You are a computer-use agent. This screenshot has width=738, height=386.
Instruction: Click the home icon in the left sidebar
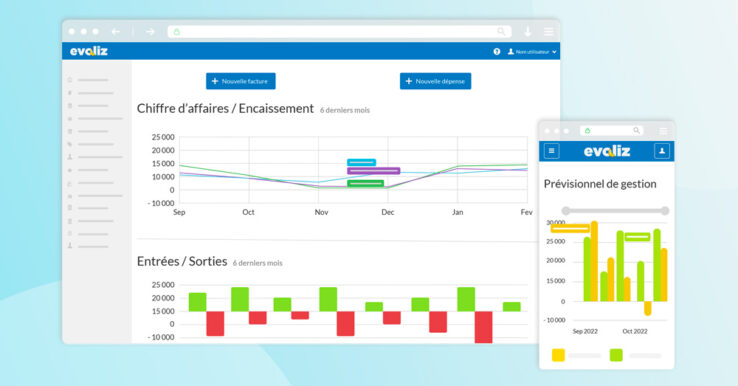coord(70,80)
